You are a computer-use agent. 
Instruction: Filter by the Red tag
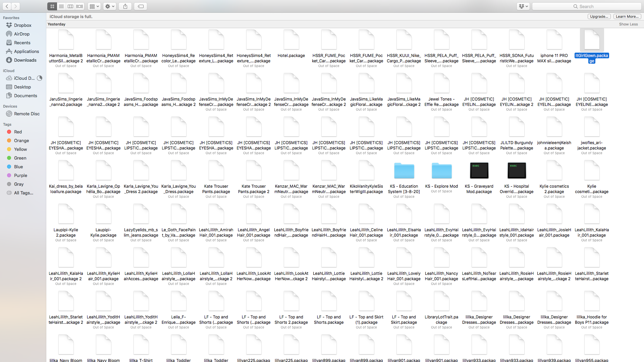point(18,132)
